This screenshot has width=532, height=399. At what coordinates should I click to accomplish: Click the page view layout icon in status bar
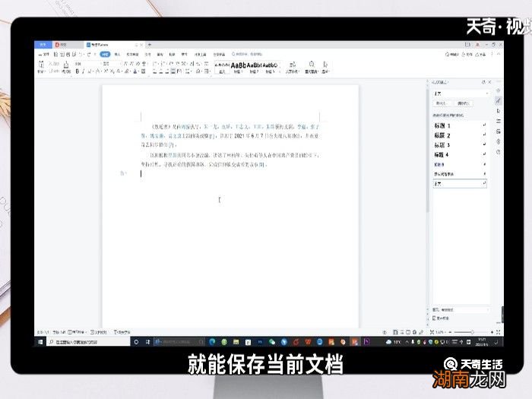click(395, 332)
